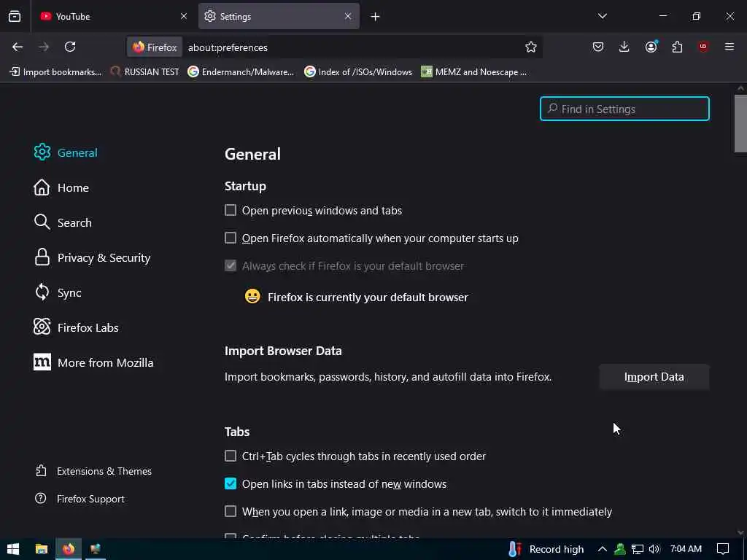
Task: Open Home settings category
Action: pos(61,187)
